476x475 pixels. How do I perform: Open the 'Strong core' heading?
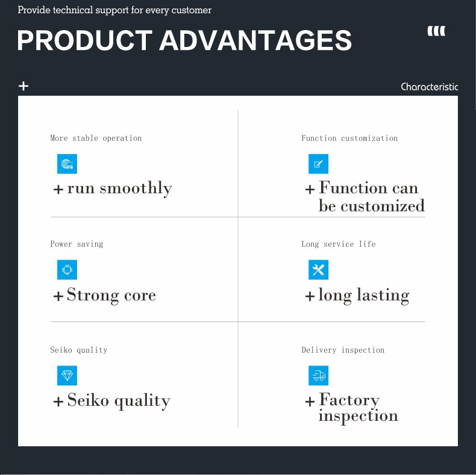tap(111, 296)
